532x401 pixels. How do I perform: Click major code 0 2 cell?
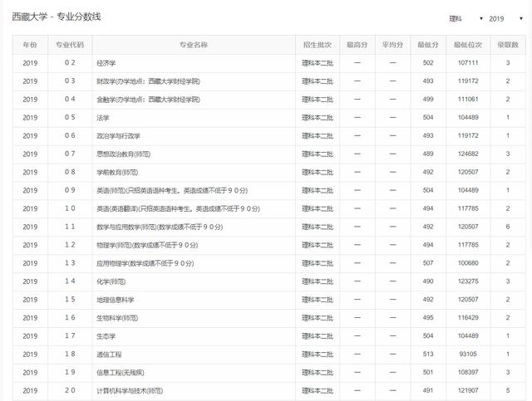pos(70,63)
